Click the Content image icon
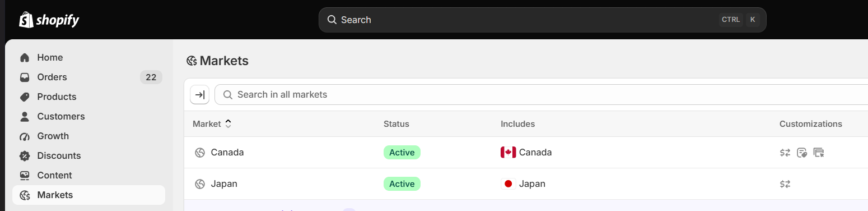This screenshot has height=211, width=868. (25, 176)
